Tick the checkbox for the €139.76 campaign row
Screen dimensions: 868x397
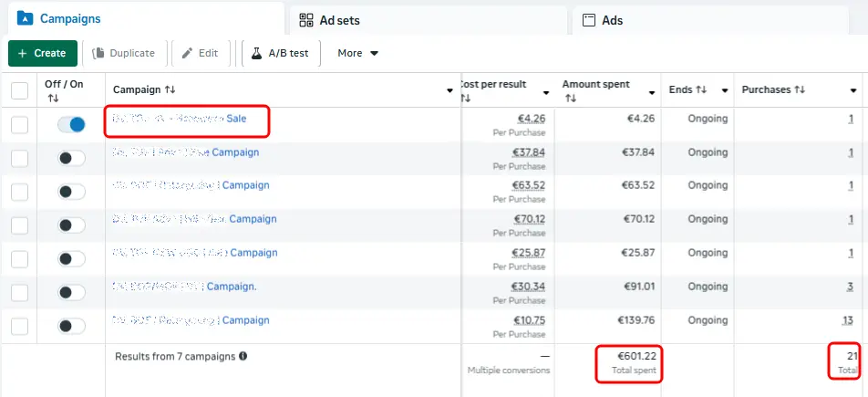[x=19, y=327]
